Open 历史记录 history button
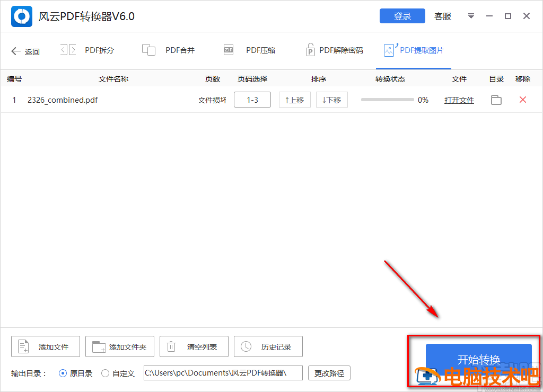The width and height of the screenshot is (543, 392). (268, 346)
